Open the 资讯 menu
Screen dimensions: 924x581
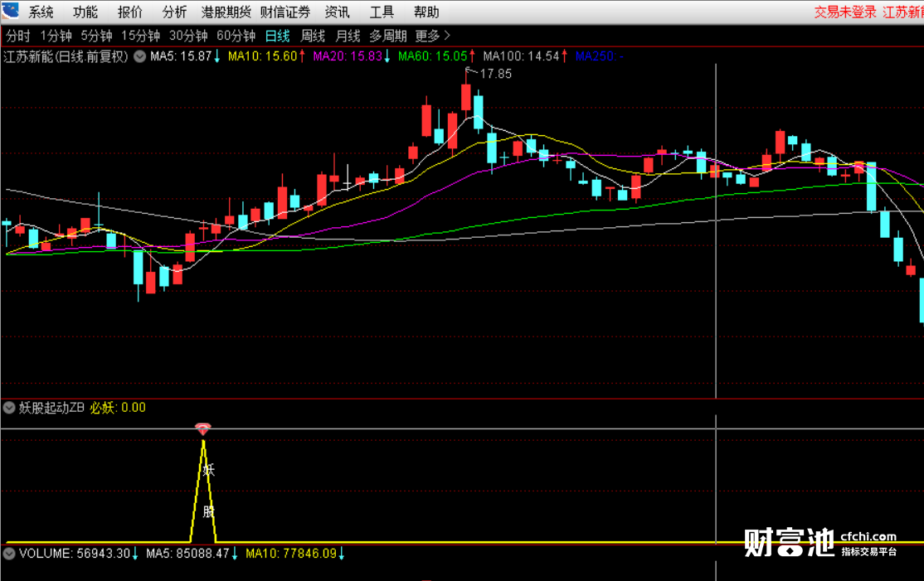pos(337,12)
